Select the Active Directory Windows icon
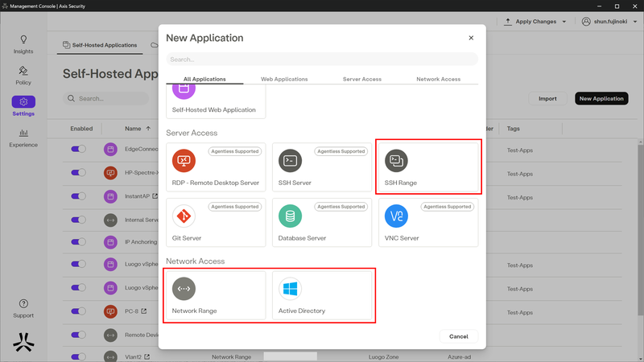Screen dimensions: 644x362 290,289
